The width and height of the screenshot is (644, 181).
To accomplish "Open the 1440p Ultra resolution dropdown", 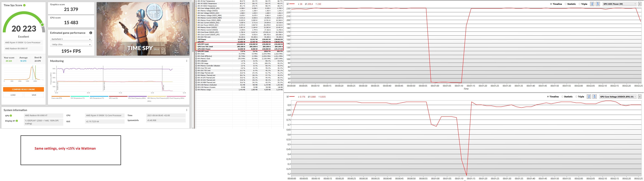I will click(71, 44).
